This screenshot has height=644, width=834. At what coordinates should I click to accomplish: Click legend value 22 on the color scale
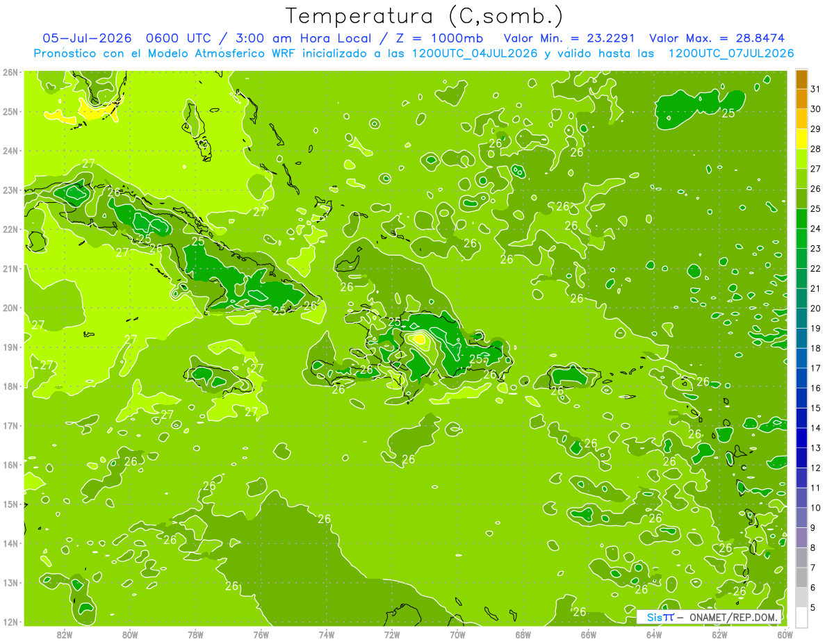click(x=815, y=268)
